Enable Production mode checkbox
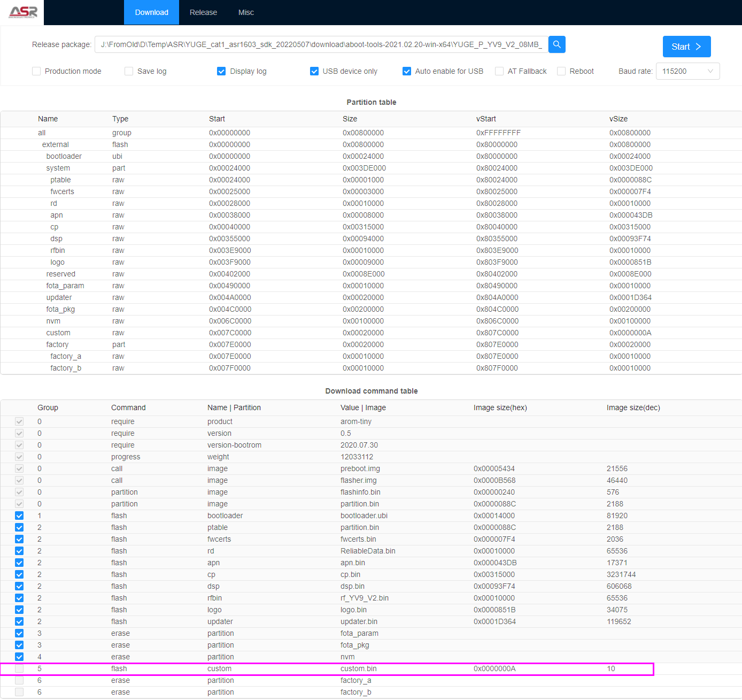The height and width of the screenshot is (700, 742). (x=36, y=71)
